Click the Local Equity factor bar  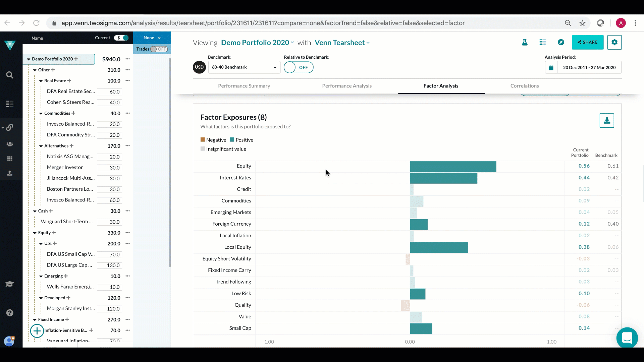[439, 247]
